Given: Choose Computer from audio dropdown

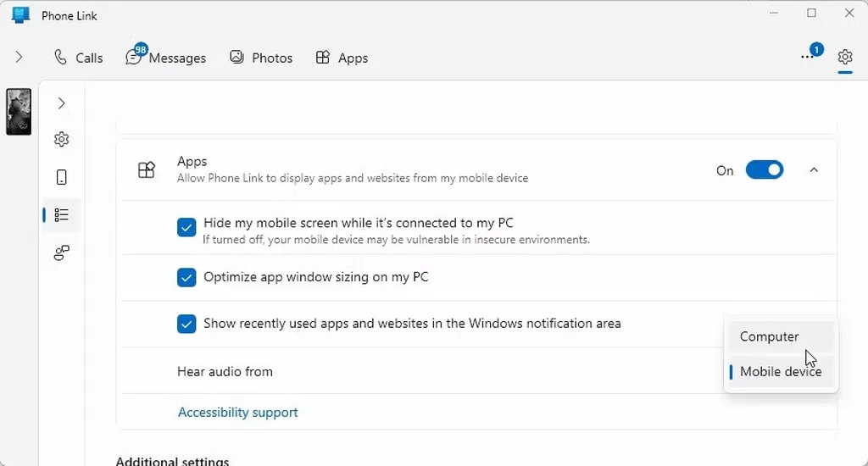Looking at the screenshot, I should (769, 336).
